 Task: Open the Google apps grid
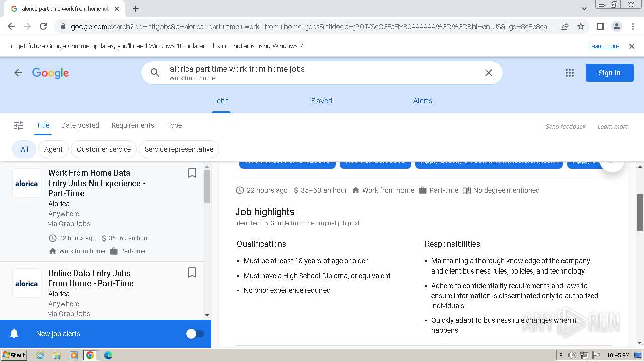570,73
